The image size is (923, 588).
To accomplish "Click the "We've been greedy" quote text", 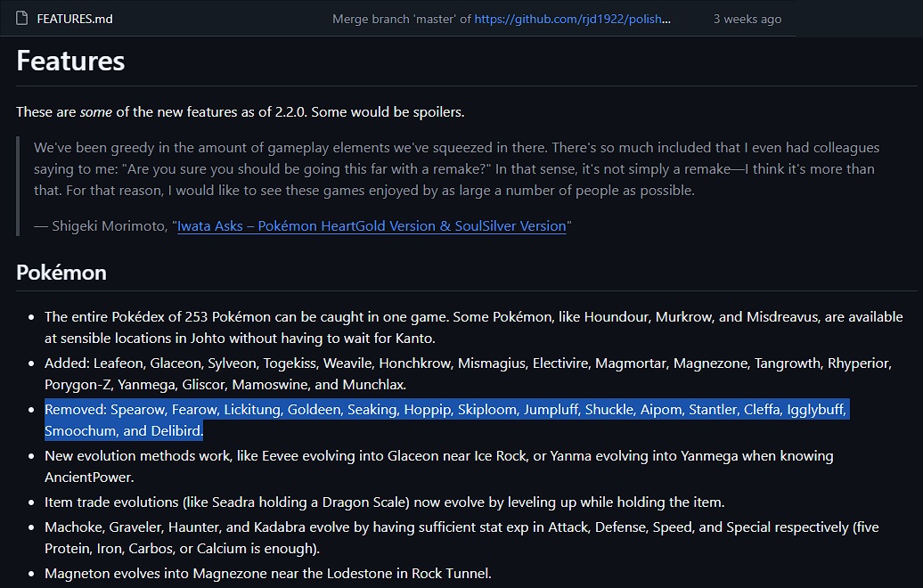I will point(457,169).
